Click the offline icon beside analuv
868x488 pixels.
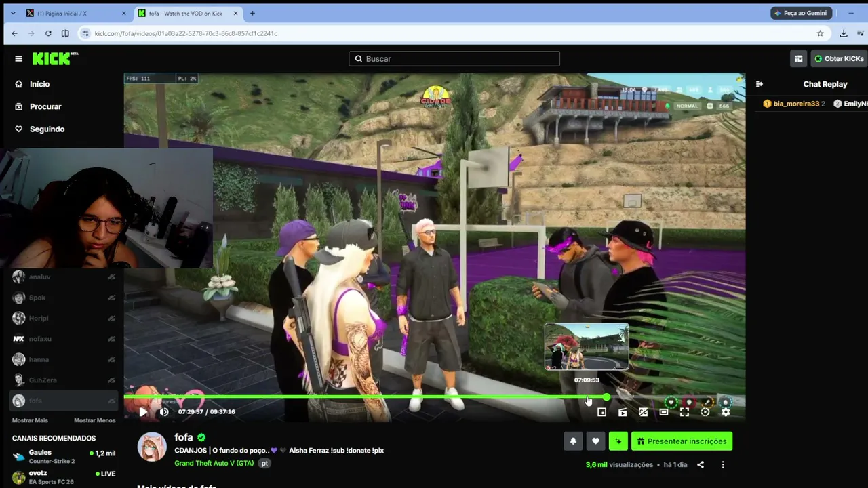tap(111, 277)
